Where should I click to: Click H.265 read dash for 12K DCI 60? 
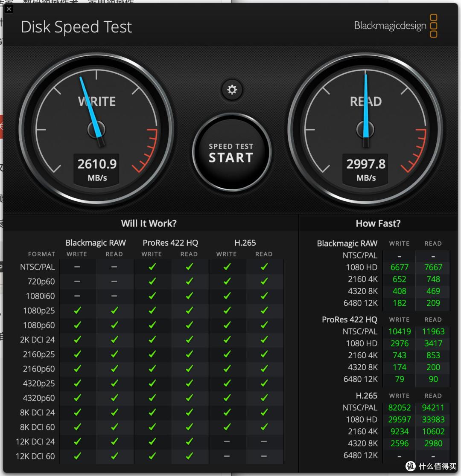coord(264,456)
